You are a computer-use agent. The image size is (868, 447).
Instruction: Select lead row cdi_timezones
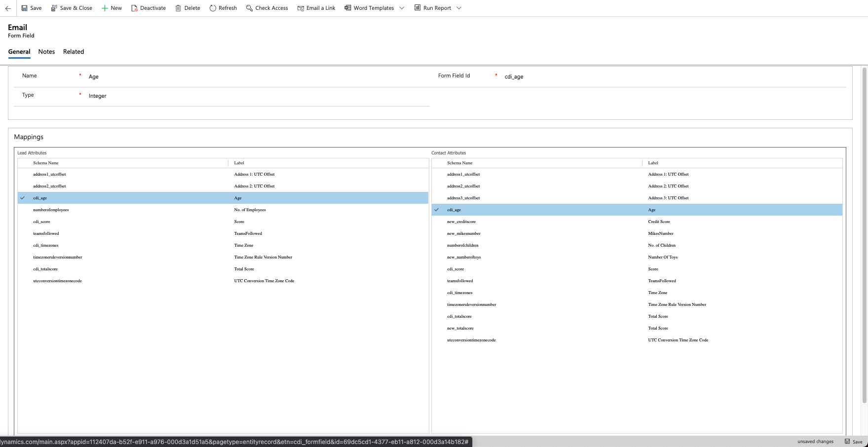(223, 245)
